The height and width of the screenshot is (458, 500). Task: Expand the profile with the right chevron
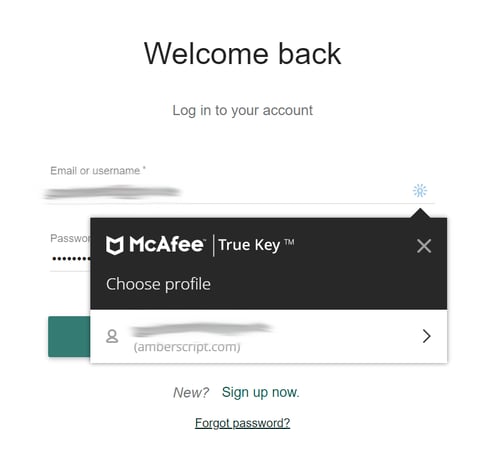[426, 336]
